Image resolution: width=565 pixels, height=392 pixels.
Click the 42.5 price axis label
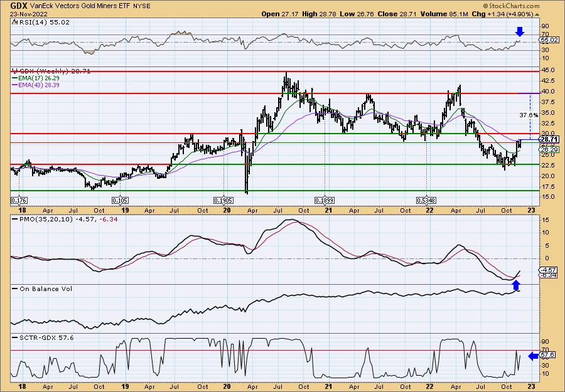click(547, 82)
